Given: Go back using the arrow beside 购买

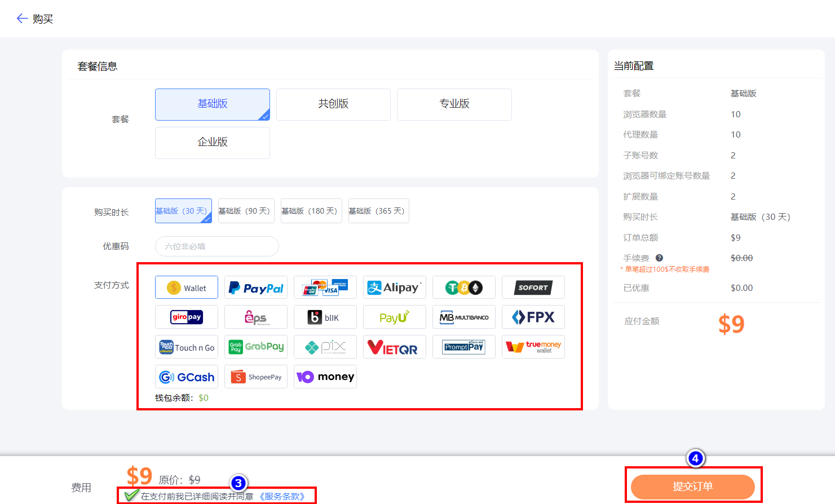Looking at the screenshot, I should tap(22, 19).
